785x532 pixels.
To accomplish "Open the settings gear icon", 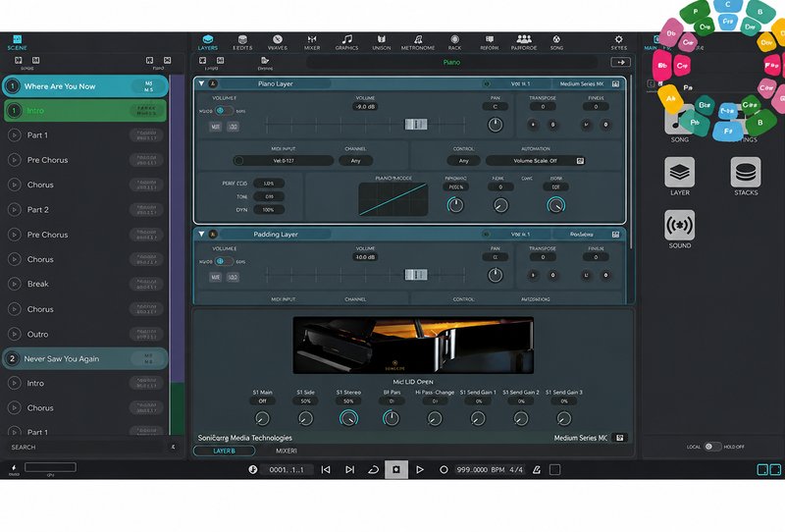I will click(x=619, y=42).
